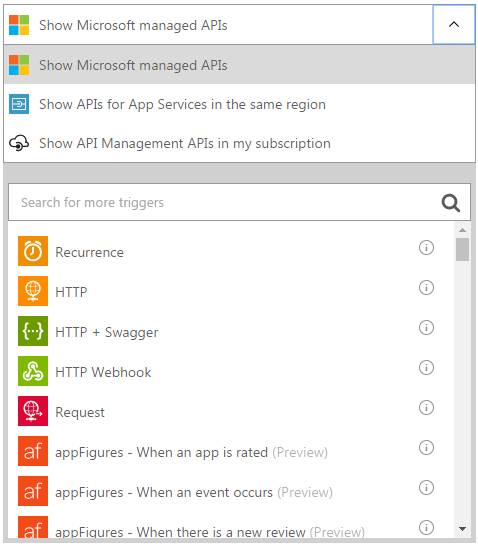The width and height of the screenshot is (478, 551).
Task: Select appFigures - When an event occurs
Action: click(194, 492)
